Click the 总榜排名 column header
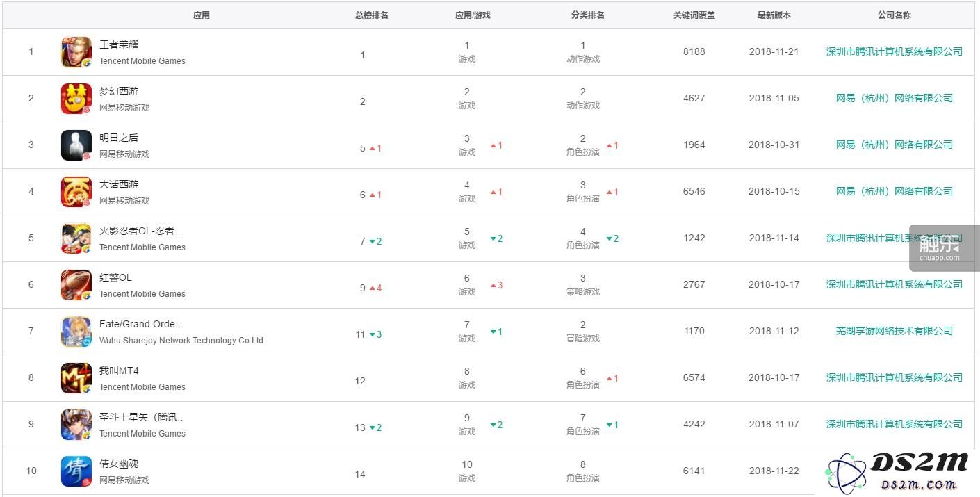The width and height of the screenshot is (980, 497). click(x=372, y=15)
